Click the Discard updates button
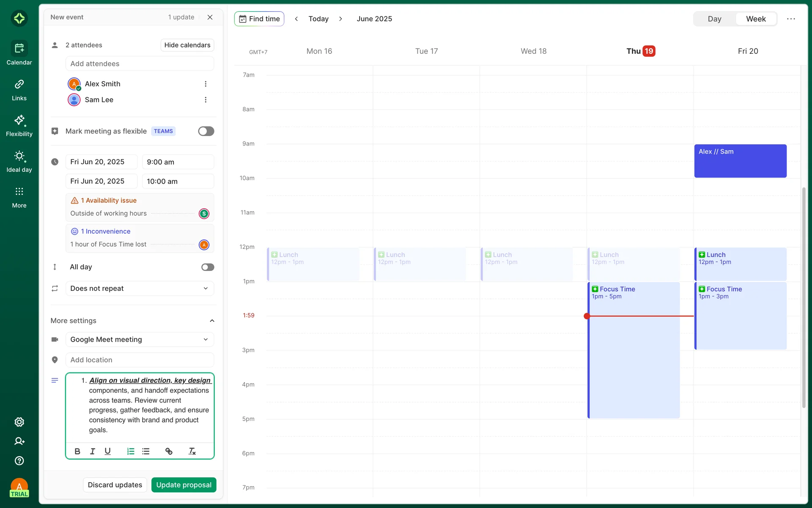Image resolution: width=812 pixels, height=508 pixels. (115, 485)
